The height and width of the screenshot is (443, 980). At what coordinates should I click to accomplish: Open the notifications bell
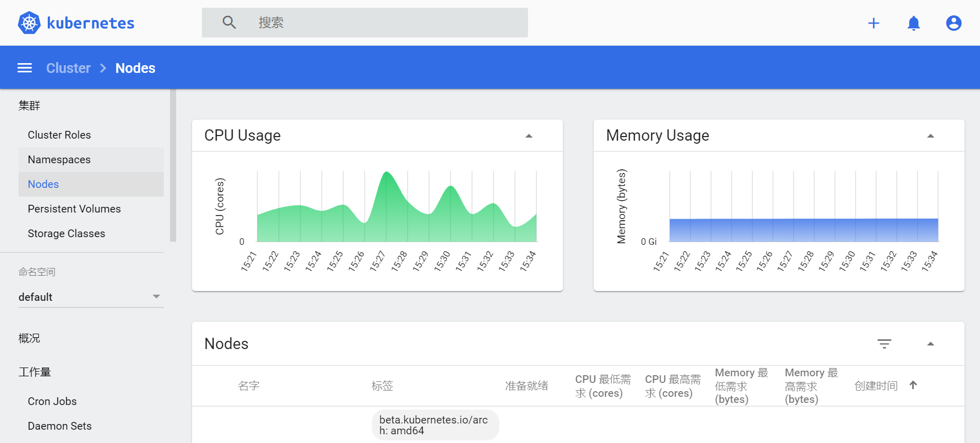(x=914, y=23)
